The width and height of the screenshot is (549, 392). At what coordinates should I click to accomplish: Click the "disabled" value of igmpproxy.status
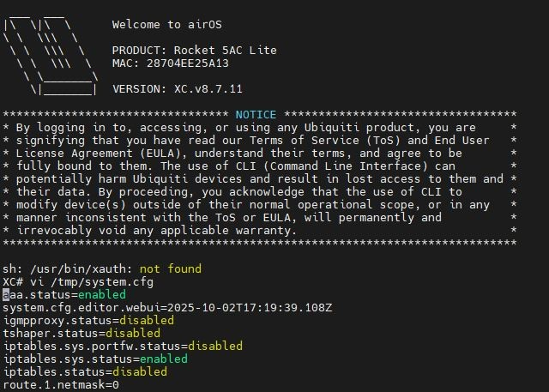[x=154, y=320]
